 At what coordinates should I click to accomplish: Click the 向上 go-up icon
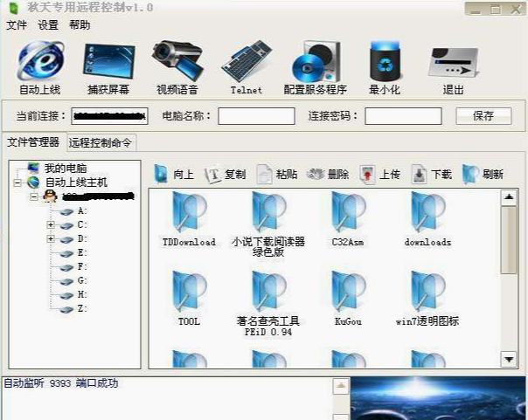[162, 174]
